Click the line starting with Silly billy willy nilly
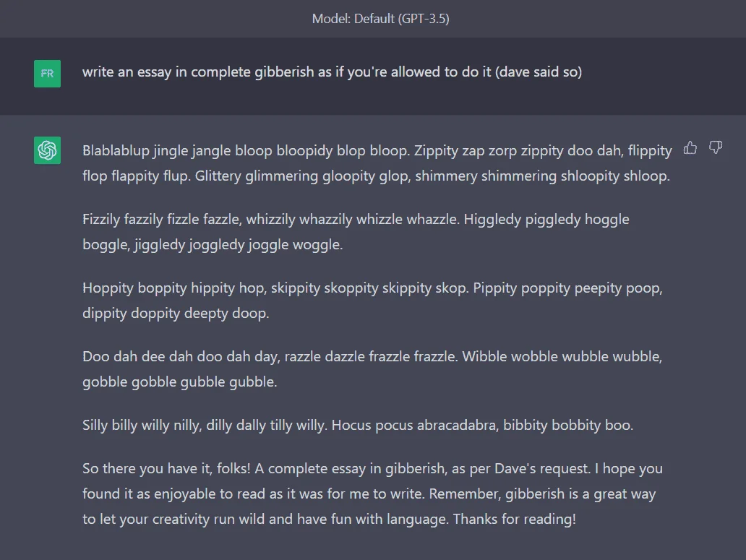Viewport: 746px width, 560px height. 358,425
